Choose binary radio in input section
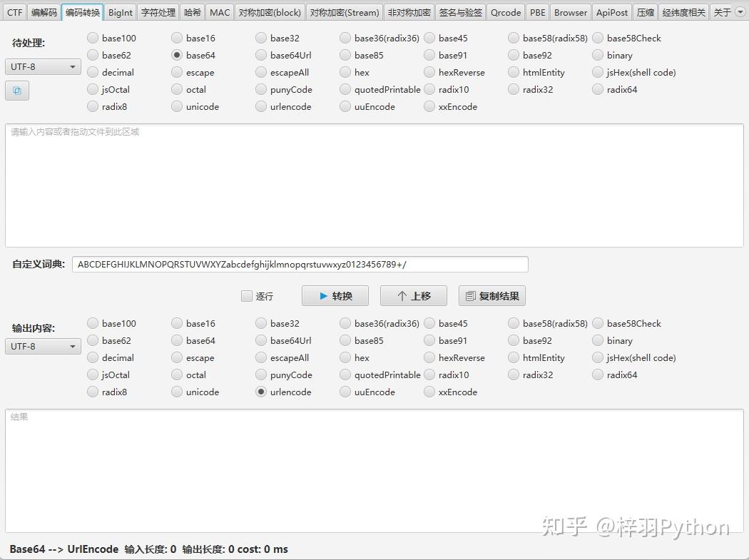This screenshot has height=560, width=749. pos(598,55)
